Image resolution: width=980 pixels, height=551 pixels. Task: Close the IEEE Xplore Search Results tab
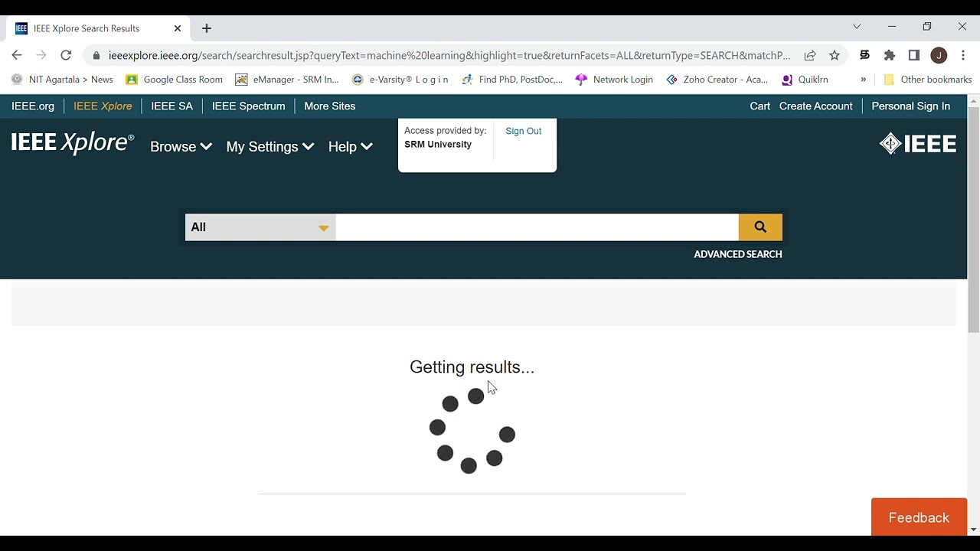(x=178, y=28)
